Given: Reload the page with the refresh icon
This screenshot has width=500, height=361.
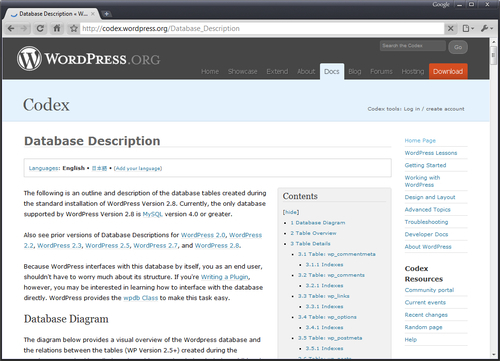Looking at the screenshot, I should 40,28.
